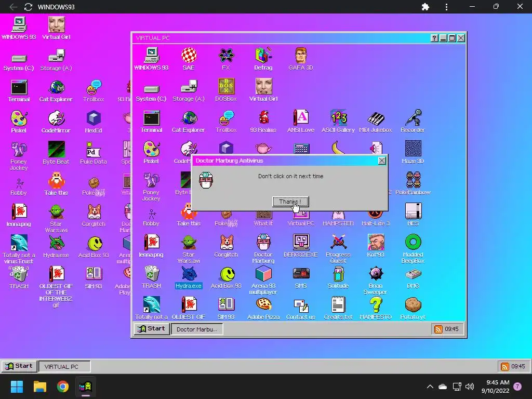Screen dimensions: 532x399
Task: Open HAMPSTER in Virtual PC
Action: pyautogui.click(x=338, y=219)
